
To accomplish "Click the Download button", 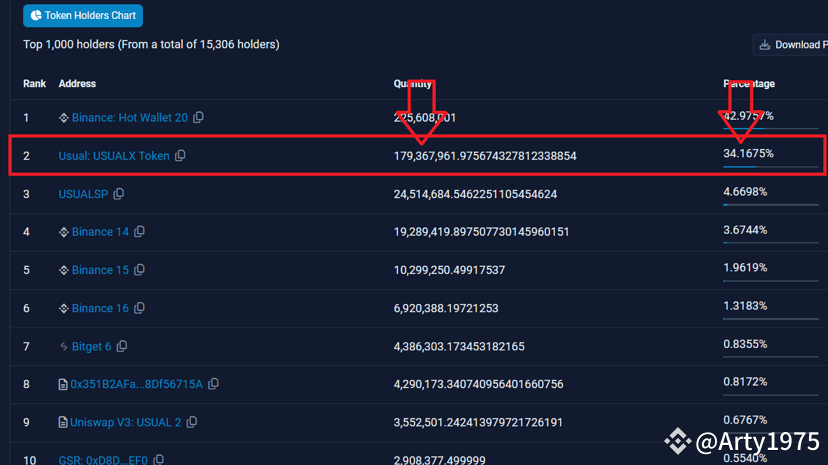I will pos(790,45).
